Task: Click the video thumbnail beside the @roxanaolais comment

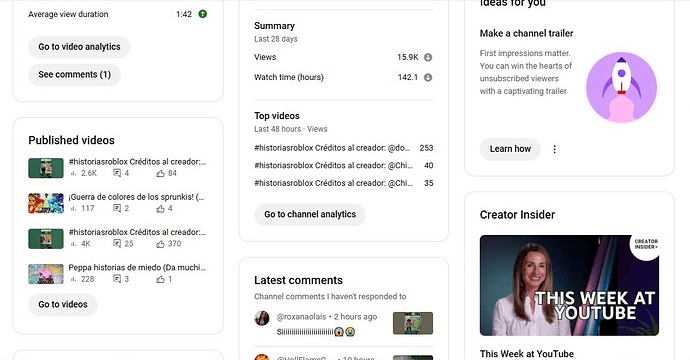Action: [x=413, y=323]
